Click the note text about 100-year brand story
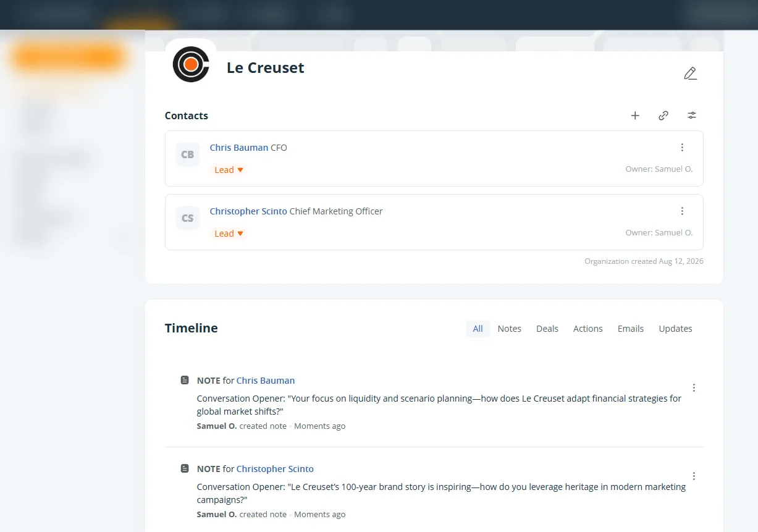Viewport: 758px width, 532px height. coord(441,493)
